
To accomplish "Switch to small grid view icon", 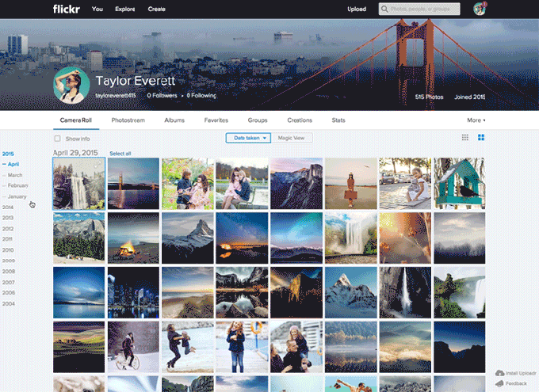I will click(x=465, y=138).
